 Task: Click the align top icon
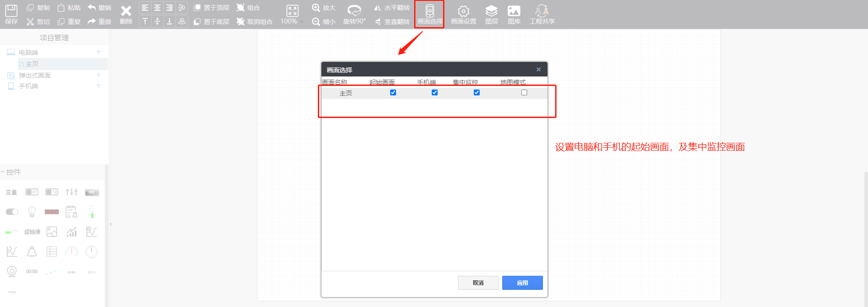point(145,21)
